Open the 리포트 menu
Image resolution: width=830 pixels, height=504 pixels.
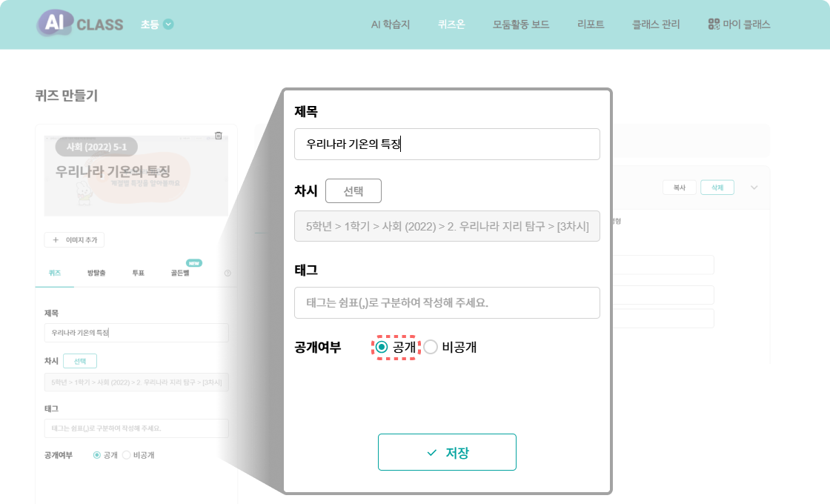(x=591, y=24)
